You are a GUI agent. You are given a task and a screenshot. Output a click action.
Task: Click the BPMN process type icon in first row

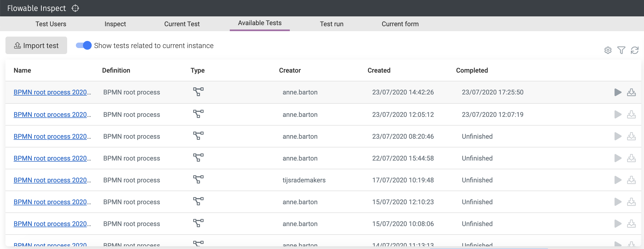(x=198, y=92)
